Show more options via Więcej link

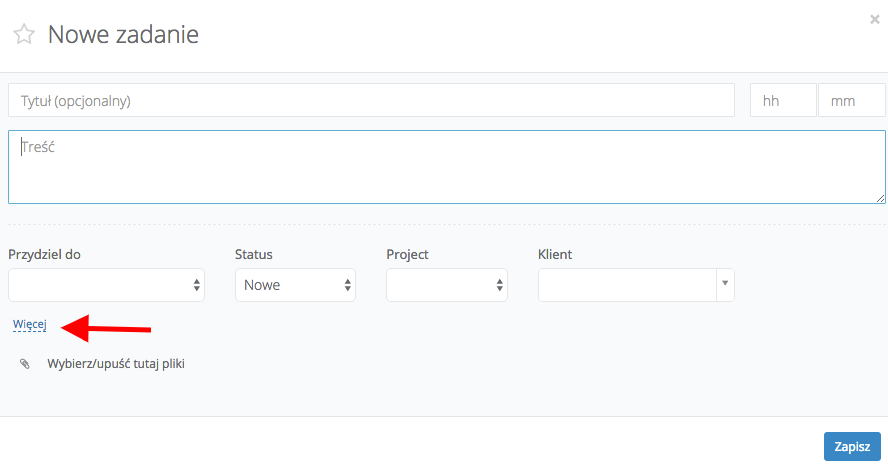pos(30,324)
